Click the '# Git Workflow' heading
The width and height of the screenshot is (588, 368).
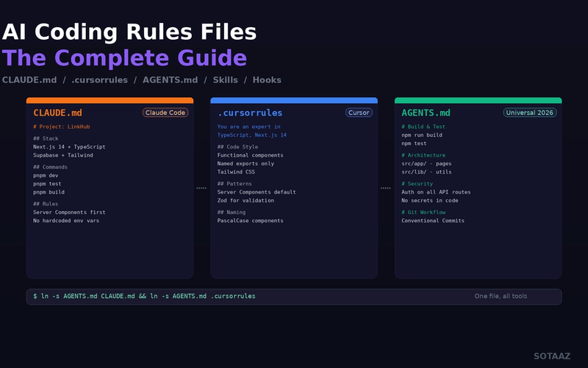tap(423, 212)
